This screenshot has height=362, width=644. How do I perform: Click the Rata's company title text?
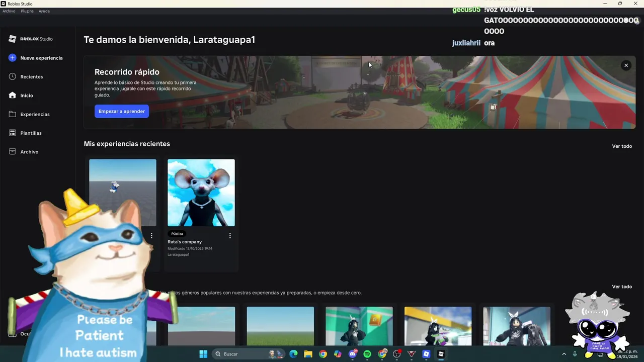[185, 242]
